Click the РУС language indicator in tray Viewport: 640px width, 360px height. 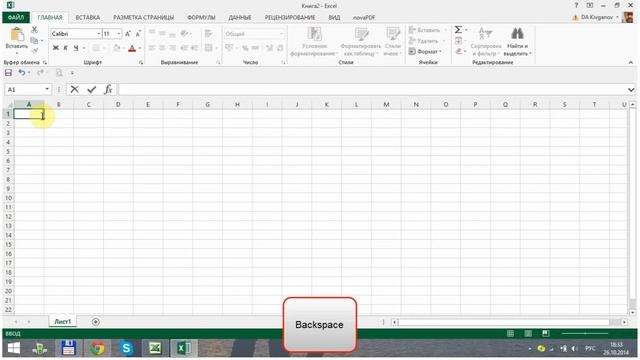point(590,349)
